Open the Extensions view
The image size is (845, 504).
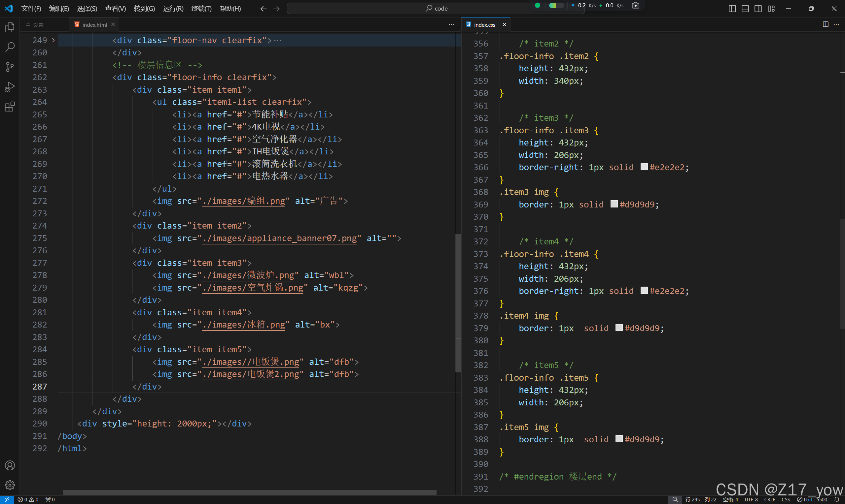[x=10, y=107]
